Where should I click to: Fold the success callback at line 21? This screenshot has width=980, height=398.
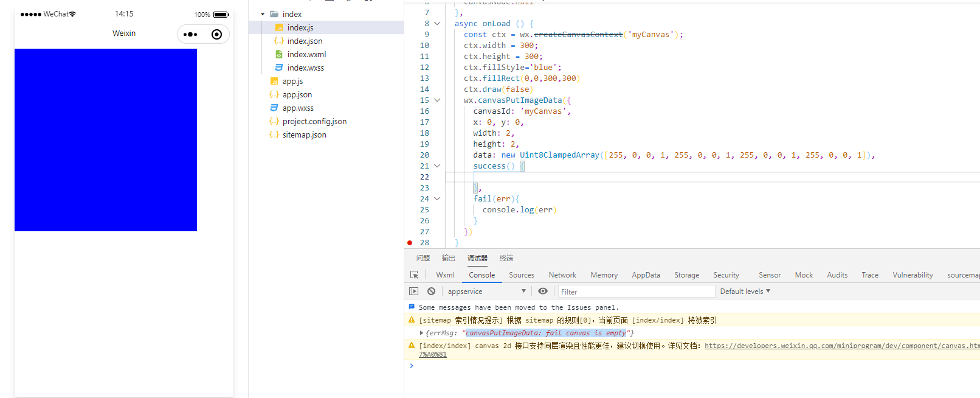(437, 166)
